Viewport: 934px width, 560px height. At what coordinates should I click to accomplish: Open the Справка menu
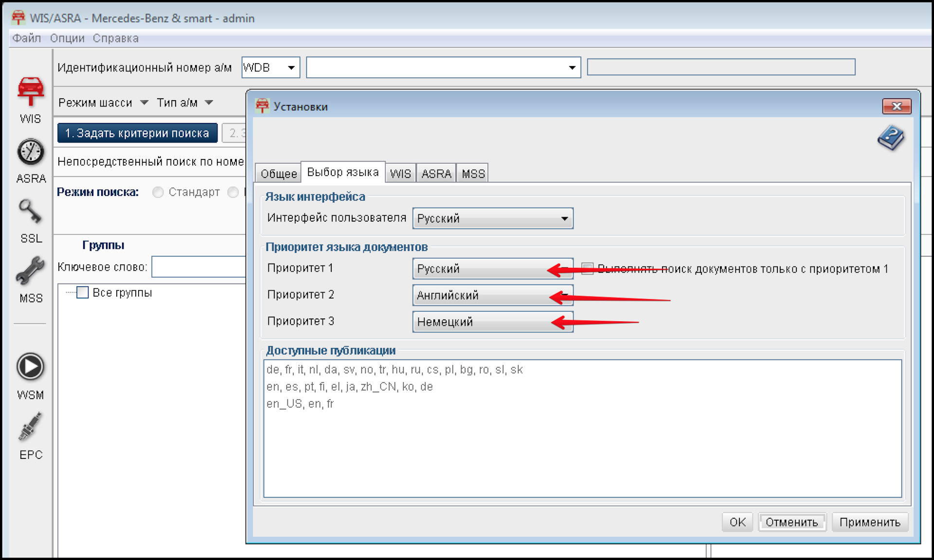click(x=116, y=38)
